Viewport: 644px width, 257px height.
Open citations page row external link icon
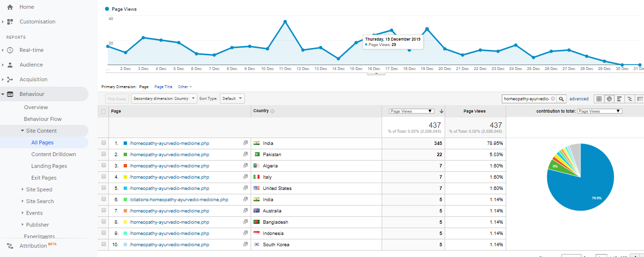245,200
